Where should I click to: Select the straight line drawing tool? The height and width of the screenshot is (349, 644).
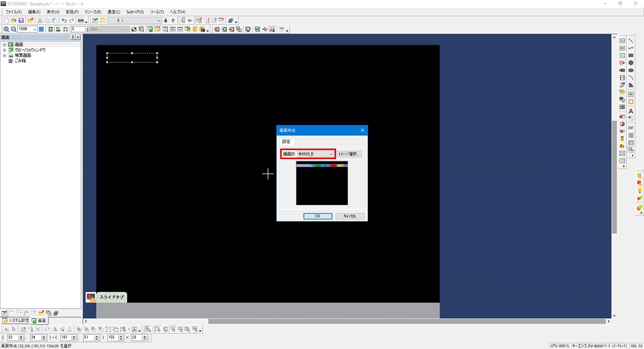pyautogui.click(x=631, y=41)
